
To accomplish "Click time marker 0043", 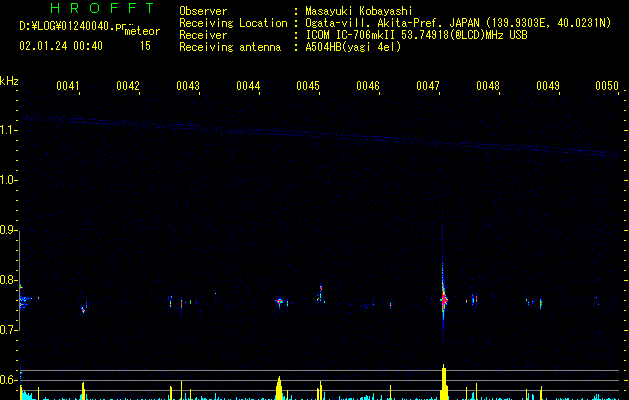I will tap(188, 85).
